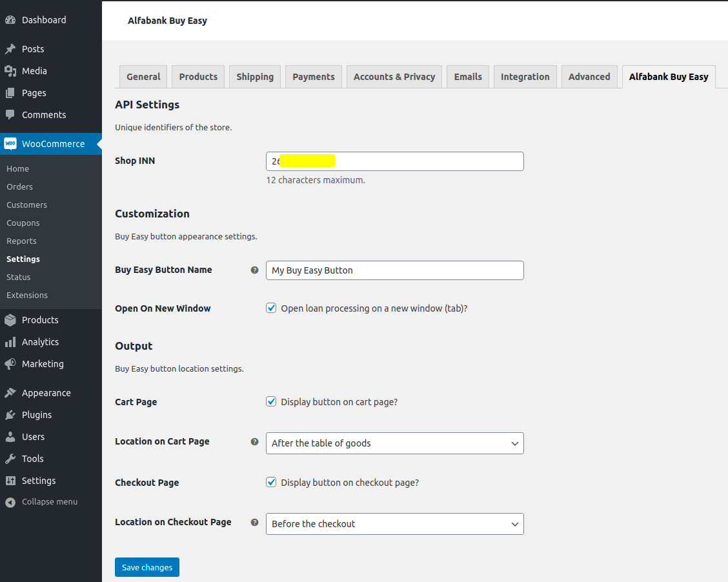Click the Alfabank Buy Easy page header title
The height and width of the screenshot is (582, 728).
click(168, 21)
